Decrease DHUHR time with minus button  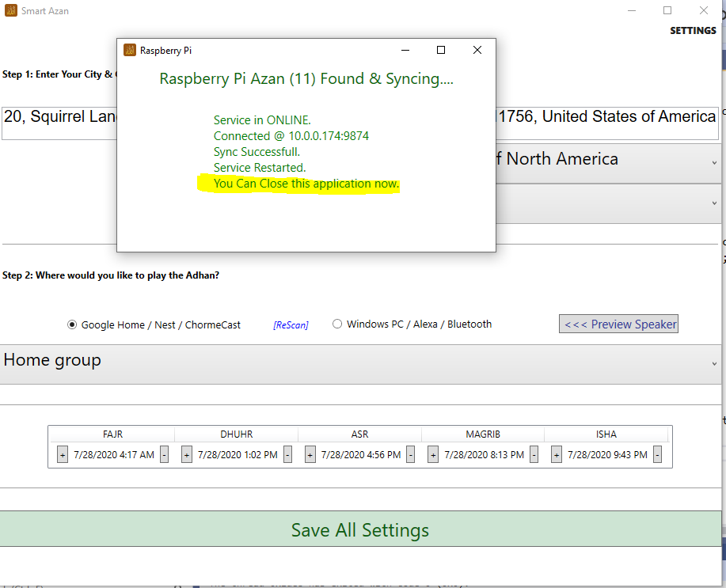(287, 455)
